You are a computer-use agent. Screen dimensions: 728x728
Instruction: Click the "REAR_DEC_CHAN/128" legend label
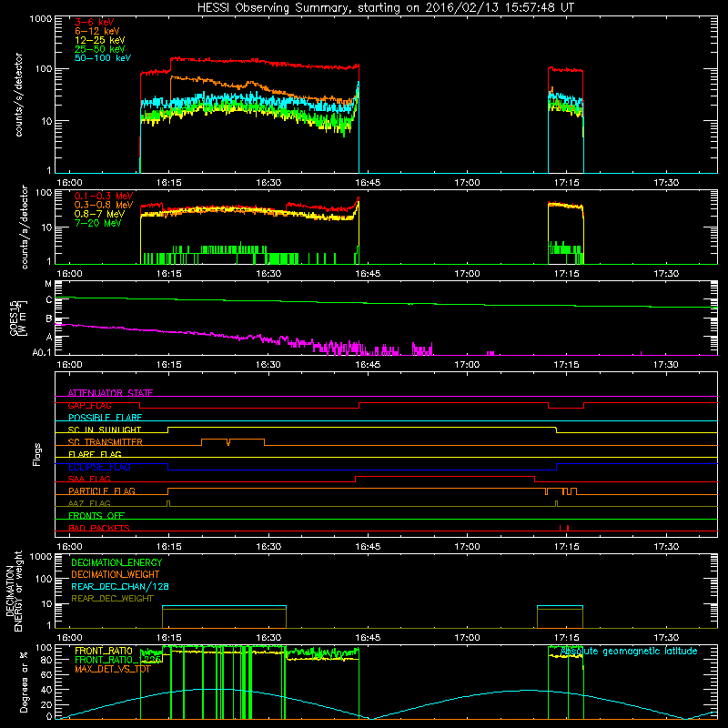[120, 586]
